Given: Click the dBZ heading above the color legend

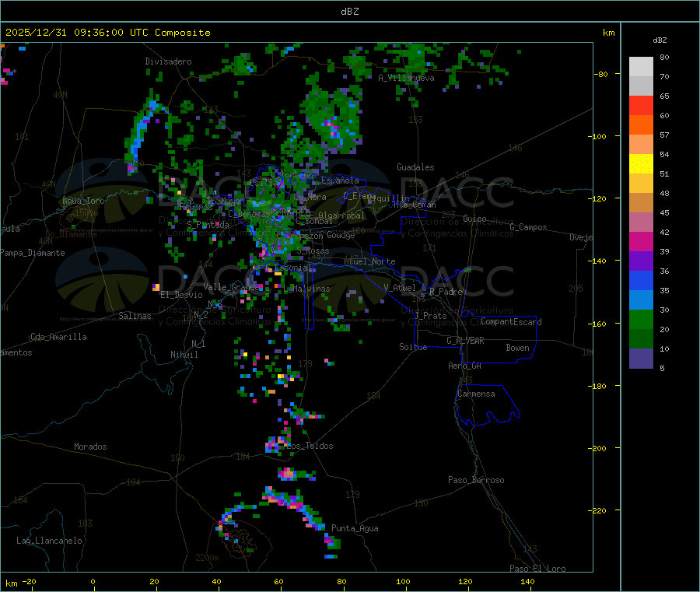Looking at the screenshot, I should (x=660, y=40).
